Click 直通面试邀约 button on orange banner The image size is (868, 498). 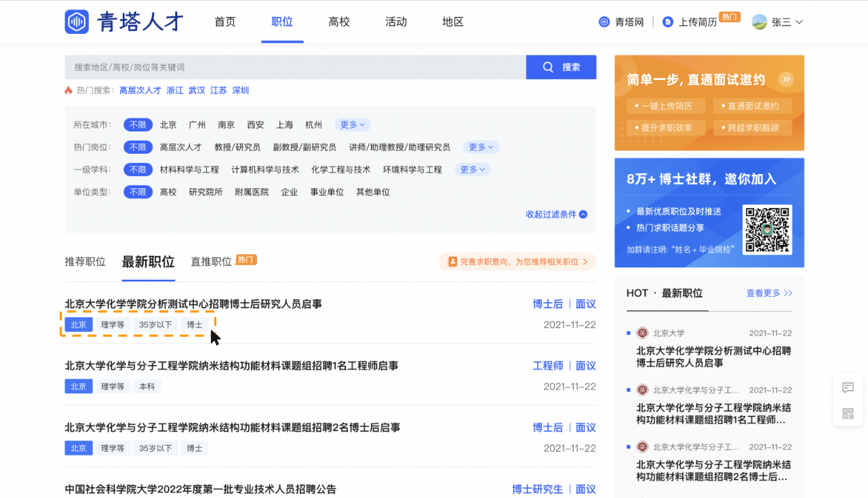pyautogui.click(x=753, y=106)
